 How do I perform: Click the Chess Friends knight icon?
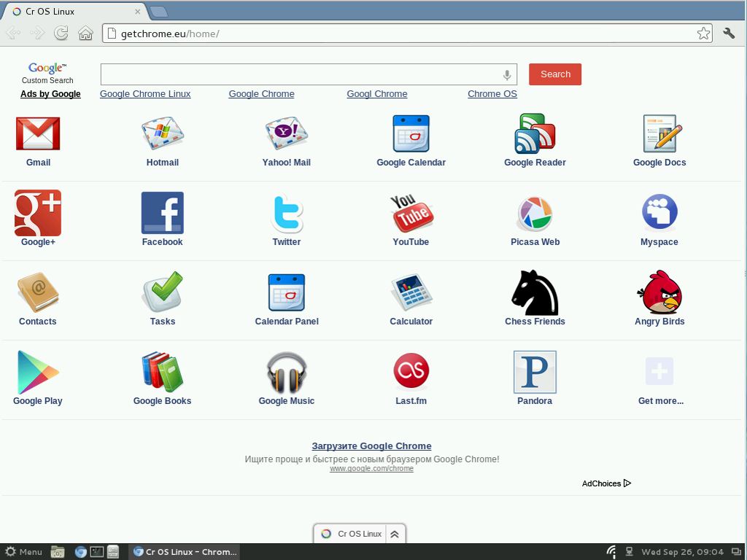pos(535,292)
